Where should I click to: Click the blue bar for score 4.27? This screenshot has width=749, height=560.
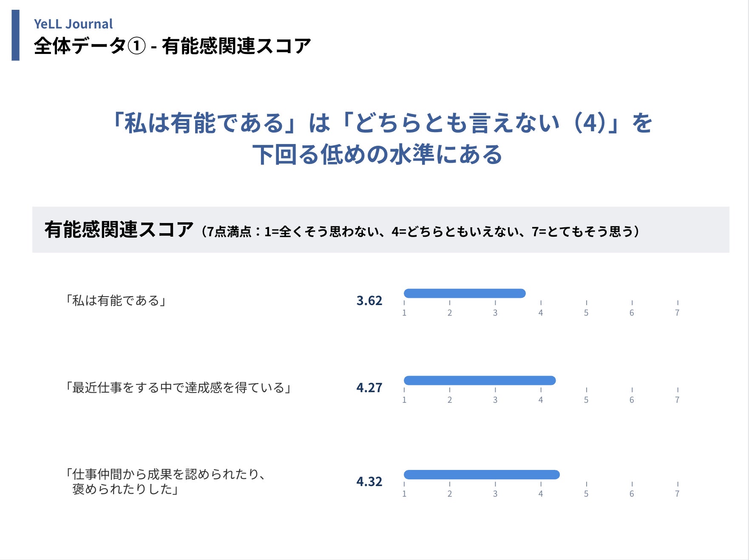click(479, 380)
